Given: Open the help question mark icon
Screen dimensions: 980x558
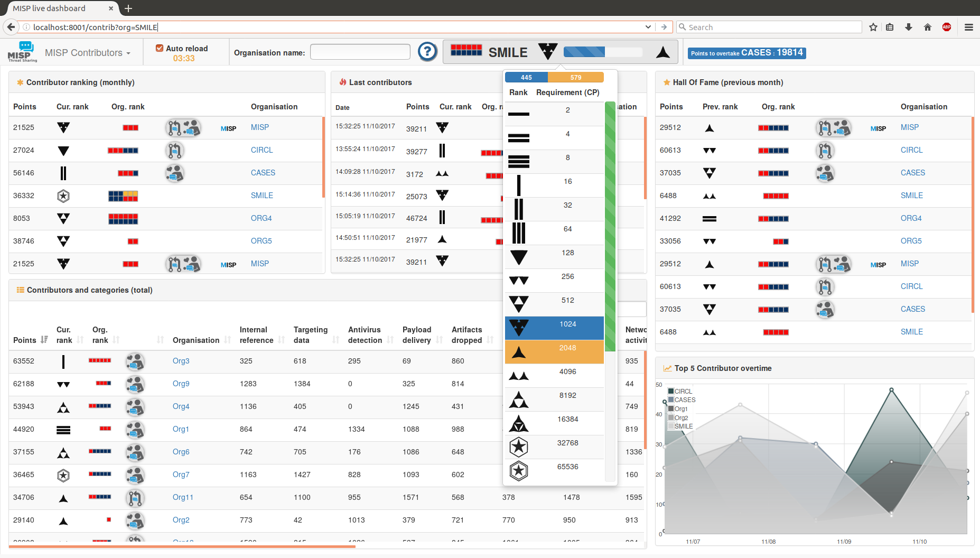Looking at the screenshot, I should (x=428, y=51).
